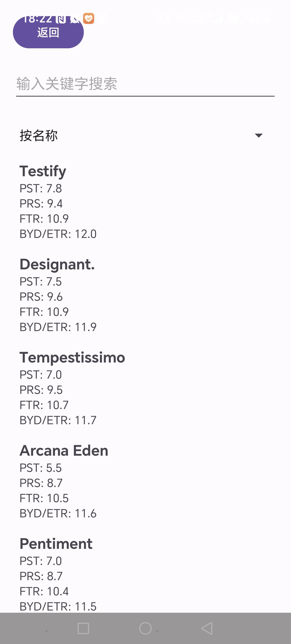Open the Designant. song entry
This screenshot has width=291, height=644.
145,295
